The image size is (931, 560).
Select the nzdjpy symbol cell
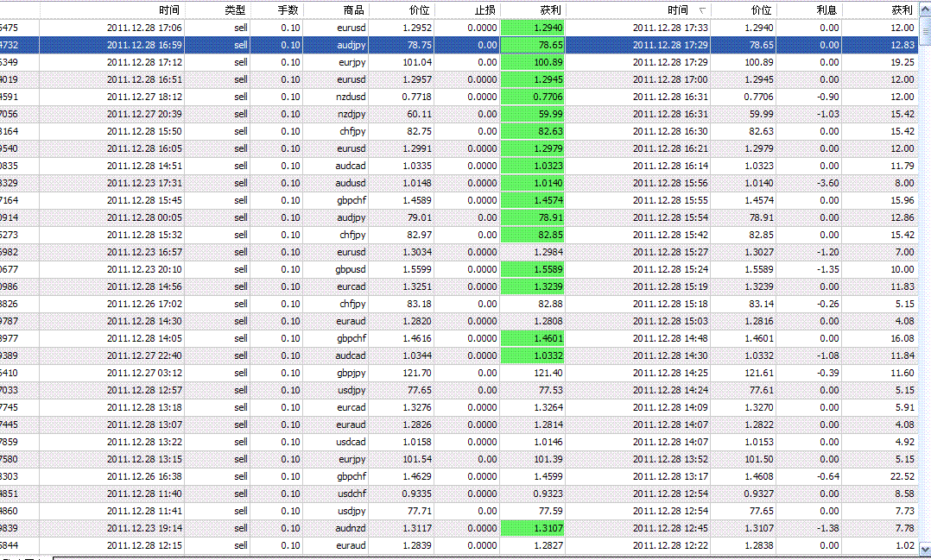tap(351, 114)
